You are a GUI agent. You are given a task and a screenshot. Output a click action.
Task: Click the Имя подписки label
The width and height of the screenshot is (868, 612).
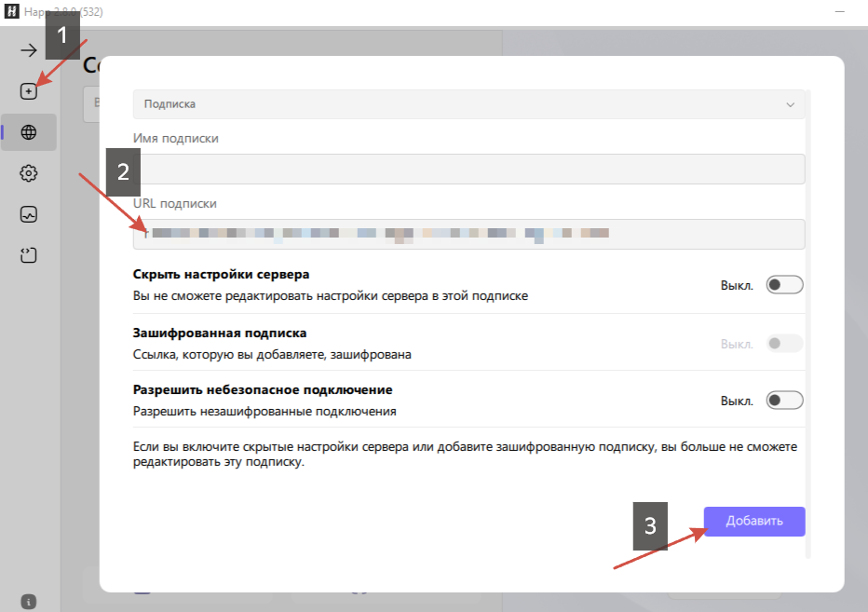click(175, 139)
